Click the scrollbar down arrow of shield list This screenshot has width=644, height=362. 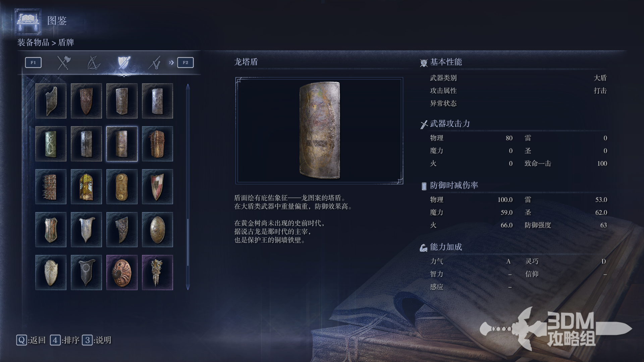point(188,287)
